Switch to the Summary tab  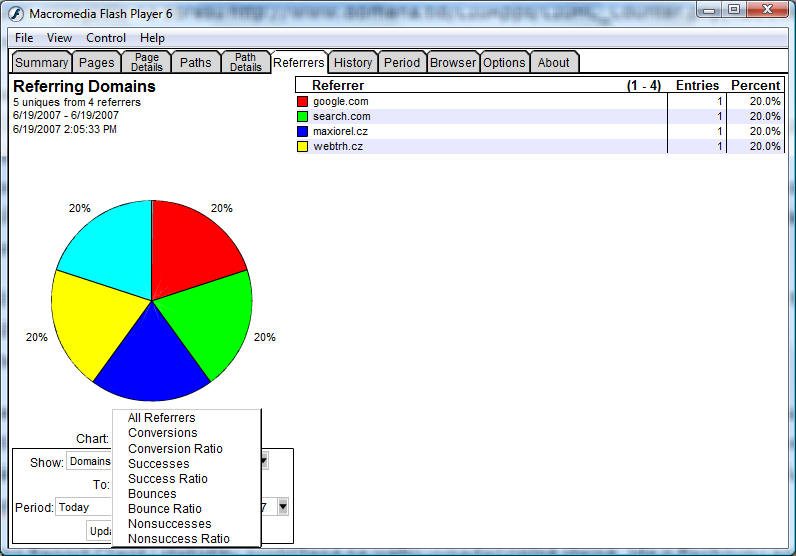42,62
